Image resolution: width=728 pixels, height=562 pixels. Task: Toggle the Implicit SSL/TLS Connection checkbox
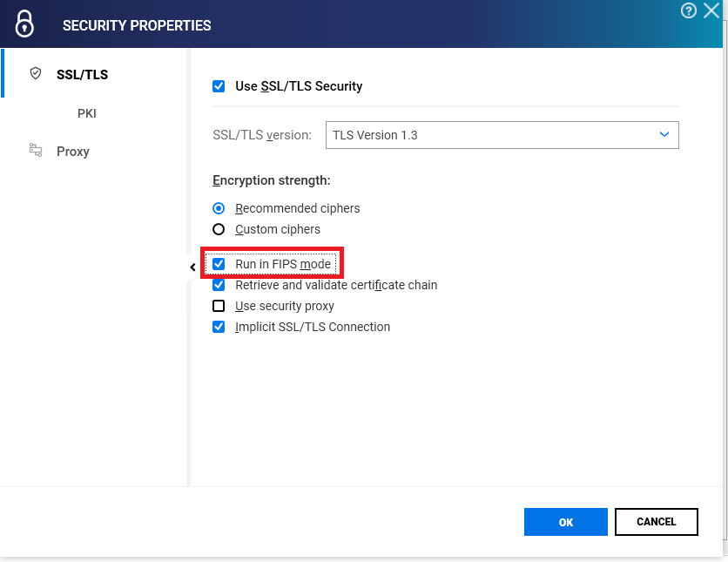219,327
